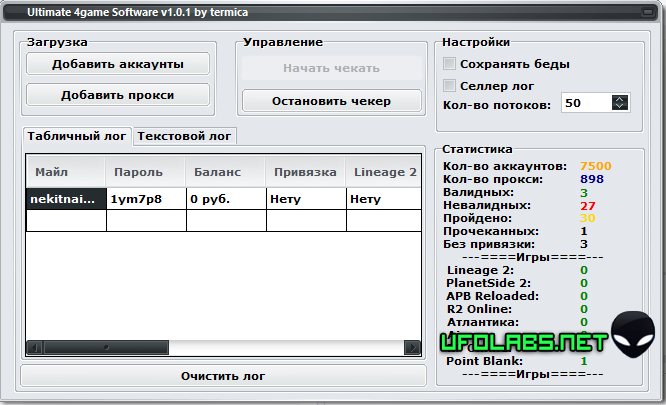The image size is (666, 405).
Task: Click the table's right scroll arrow
Action: 412,348
